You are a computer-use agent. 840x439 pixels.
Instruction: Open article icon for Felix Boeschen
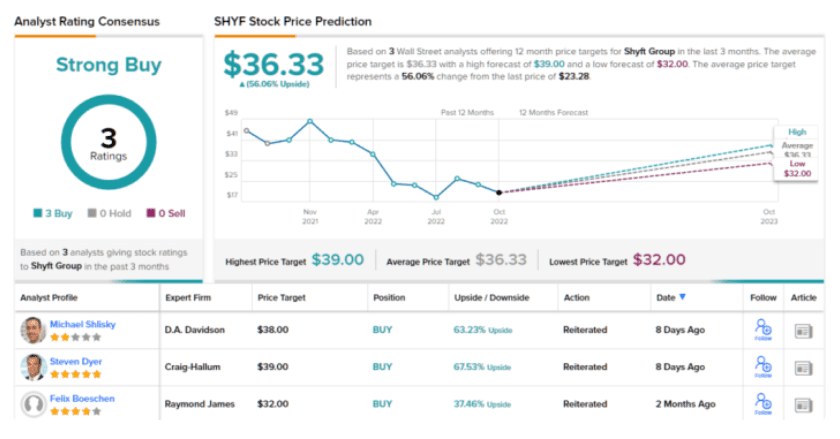pyautogui.click(x=803, y=403)
